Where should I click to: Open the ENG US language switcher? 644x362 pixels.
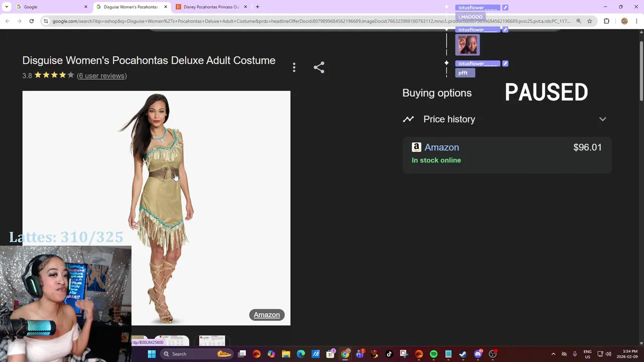tap(587, 354)
